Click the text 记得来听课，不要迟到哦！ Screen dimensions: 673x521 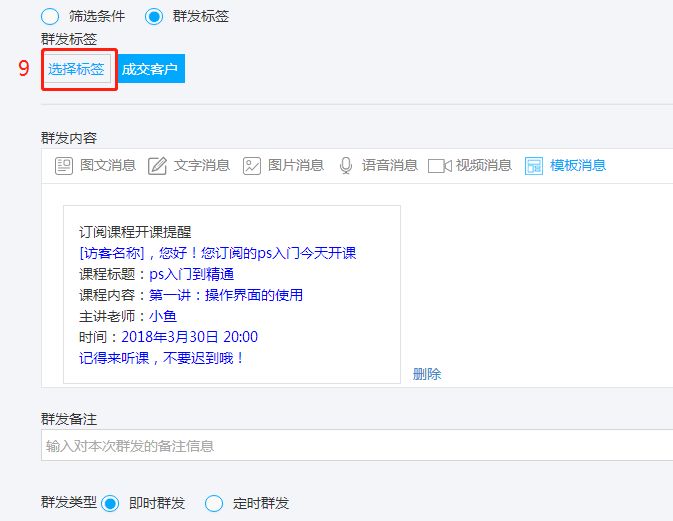click(161, 358)
